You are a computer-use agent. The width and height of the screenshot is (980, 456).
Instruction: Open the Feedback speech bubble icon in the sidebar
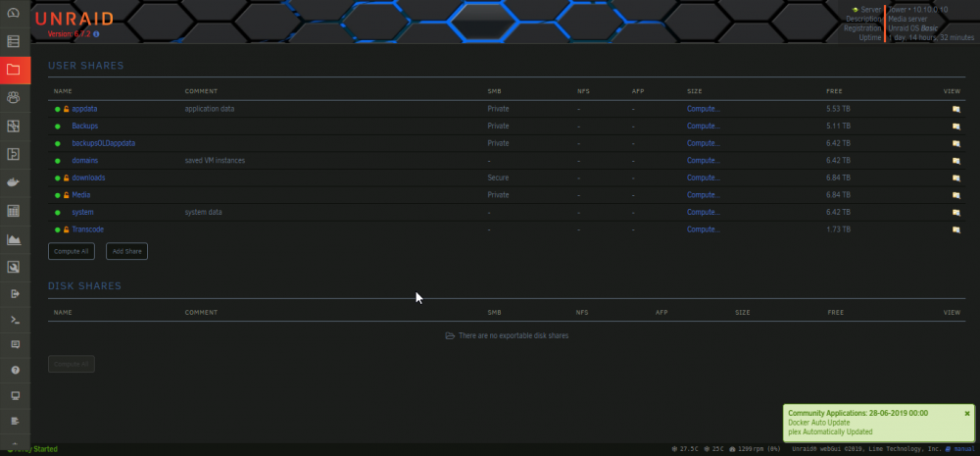(x=16, y=344)
